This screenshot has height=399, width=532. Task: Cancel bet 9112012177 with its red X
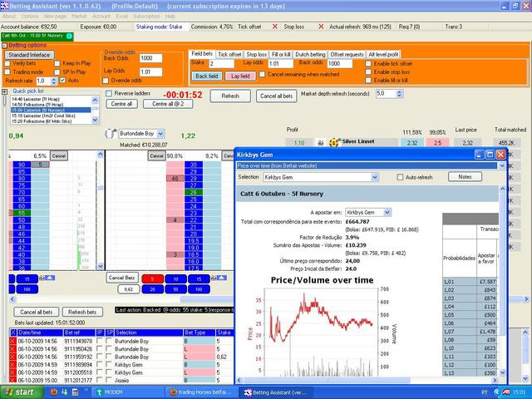pos(13,380)
